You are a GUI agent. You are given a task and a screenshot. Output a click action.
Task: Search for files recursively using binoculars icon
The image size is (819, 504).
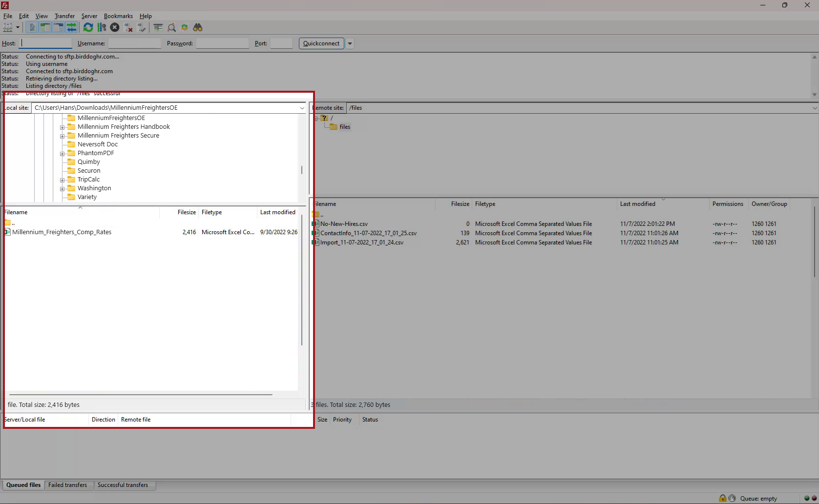pyautogui.click(x=198, y=27)
